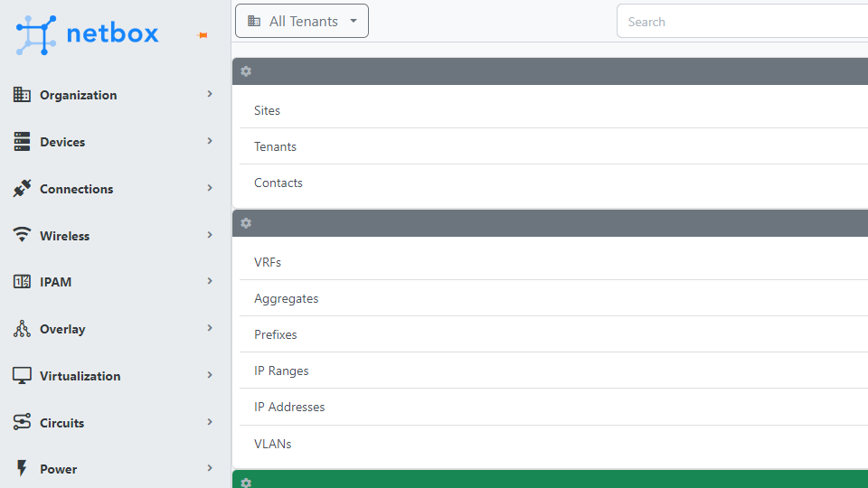The width and height of the screenshot is (868, 488).
Task: Click the IPAM counter icon
Action: [x=22, y=282]
